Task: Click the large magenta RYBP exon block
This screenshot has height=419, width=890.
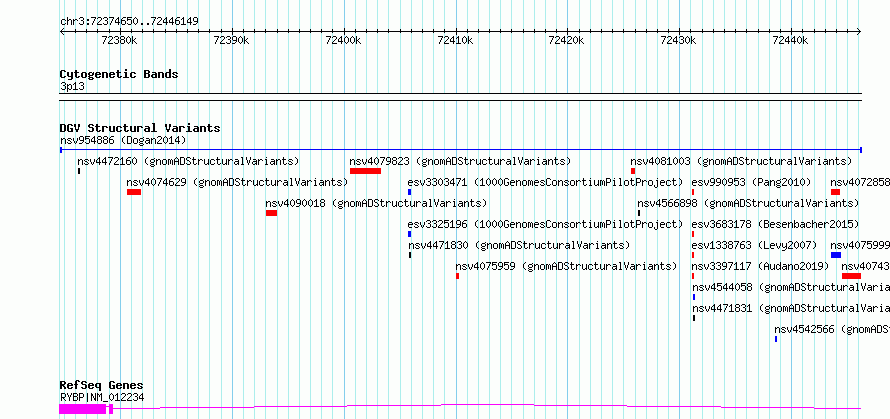Action: click(83, 409)
